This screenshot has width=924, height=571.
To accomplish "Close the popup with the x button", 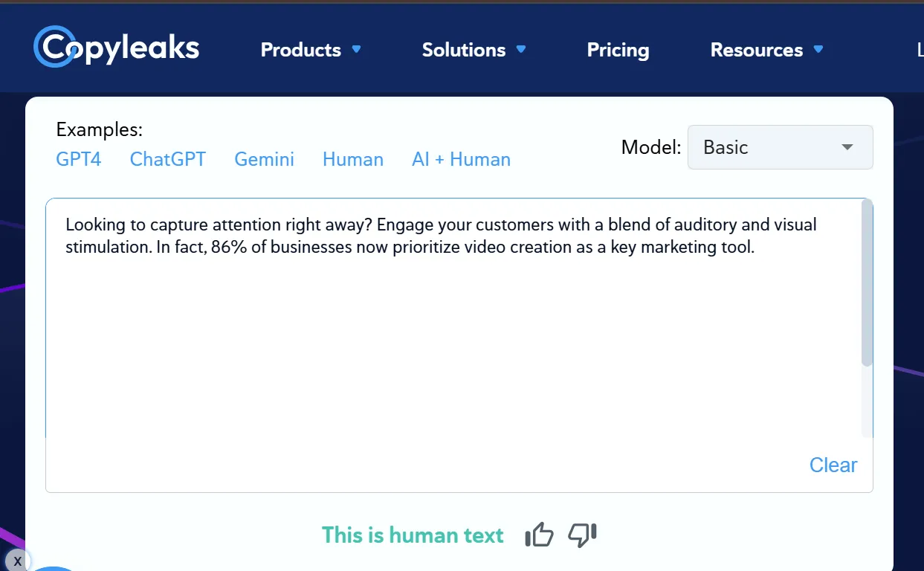I will click(18, 561).
